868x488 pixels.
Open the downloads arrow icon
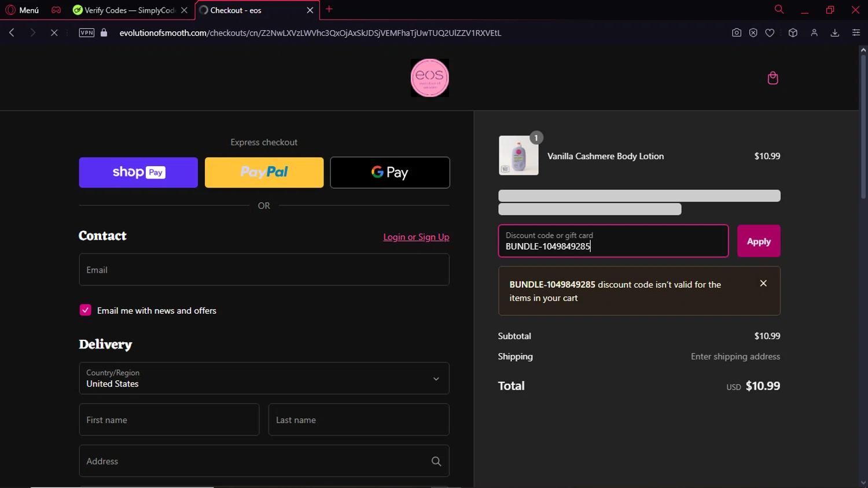pos(835,33)
